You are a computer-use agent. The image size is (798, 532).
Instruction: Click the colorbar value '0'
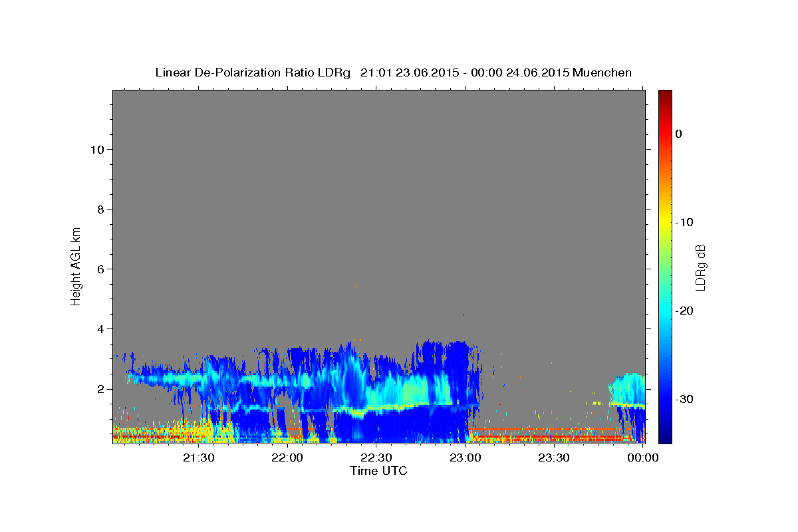679,134
